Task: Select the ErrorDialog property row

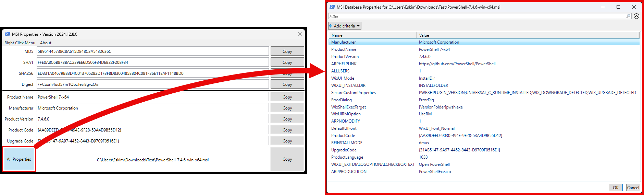Action: tap(484, 100)
